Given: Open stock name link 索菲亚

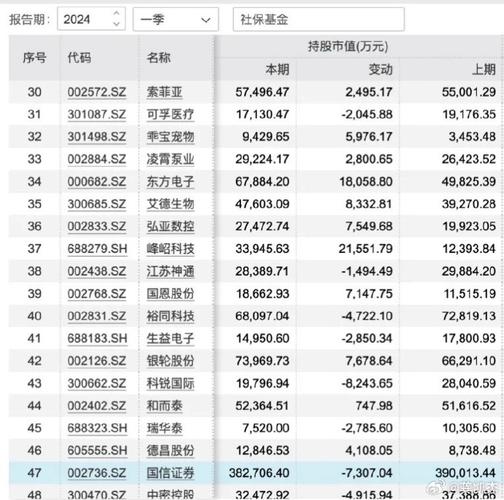Looking at the screenshot, I should (x=165, y=92).
